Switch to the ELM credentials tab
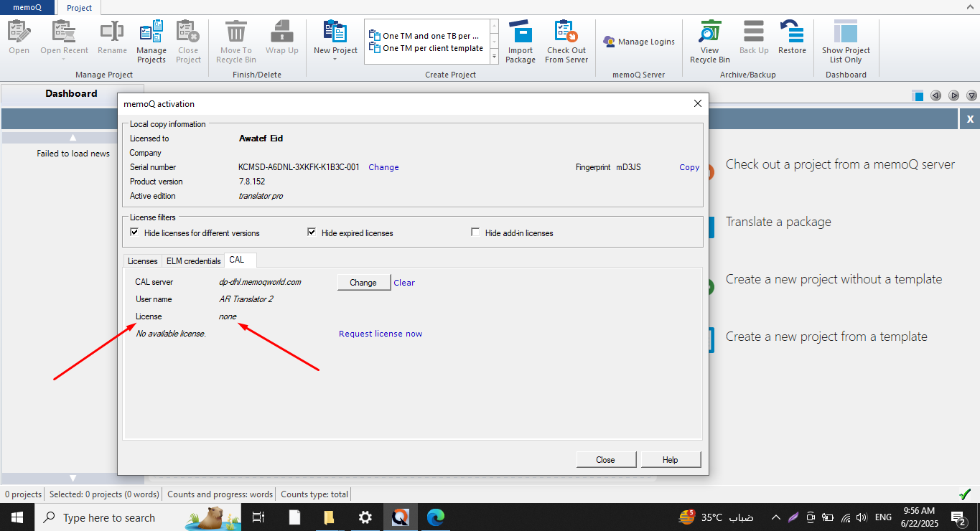Image resolution: width=980 pixels, height=531 pixels. point(193,261)
